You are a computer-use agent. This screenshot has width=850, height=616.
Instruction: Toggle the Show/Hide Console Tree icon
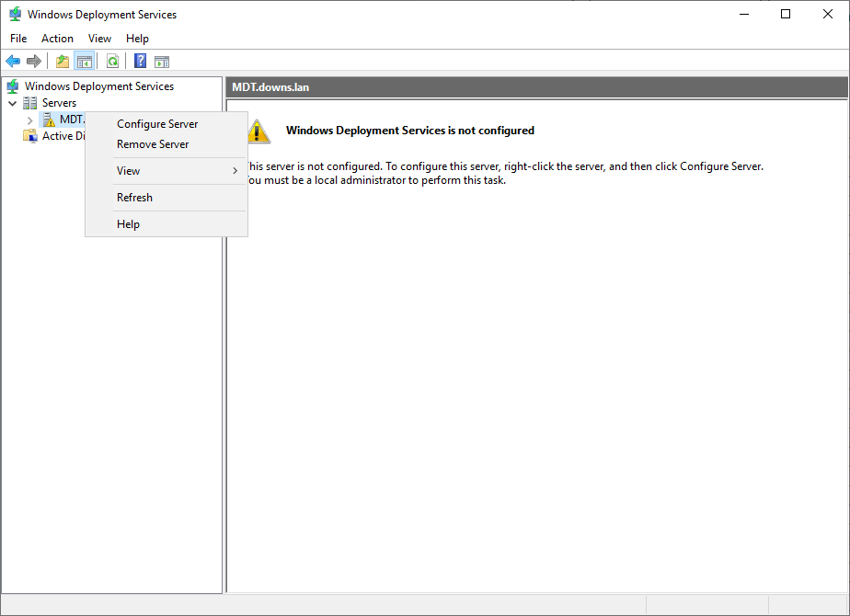[x=85, y=62]
